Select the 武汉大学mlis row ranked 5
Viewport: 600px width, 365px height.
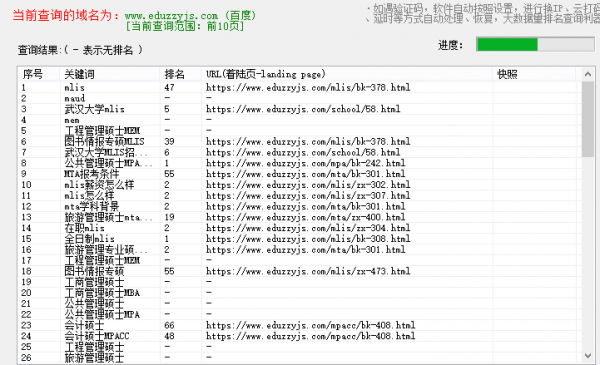pyautogui.click(x=297, y=109)
